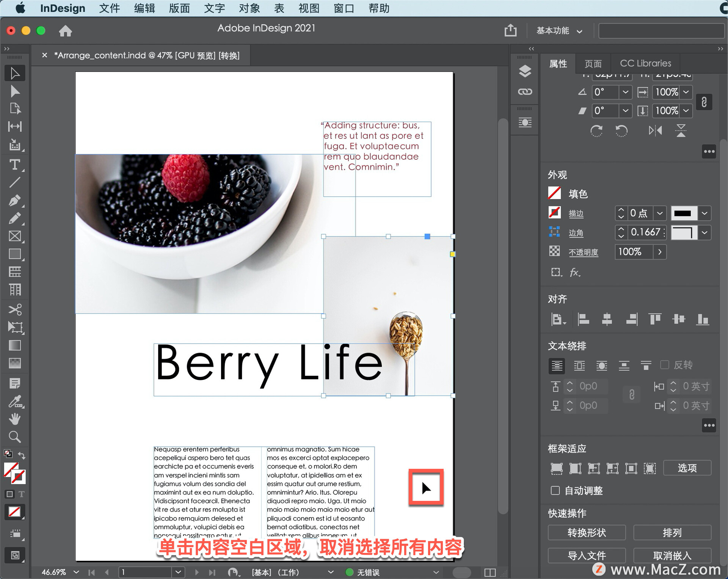Click the 描边 stroke color swatch
The height and width of the screenshot is (579, 728).
(554, 212)
